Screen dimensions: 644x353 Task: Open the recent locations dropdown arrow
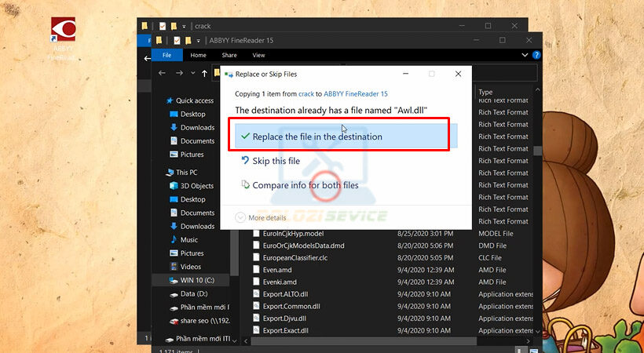coord(191,73)
